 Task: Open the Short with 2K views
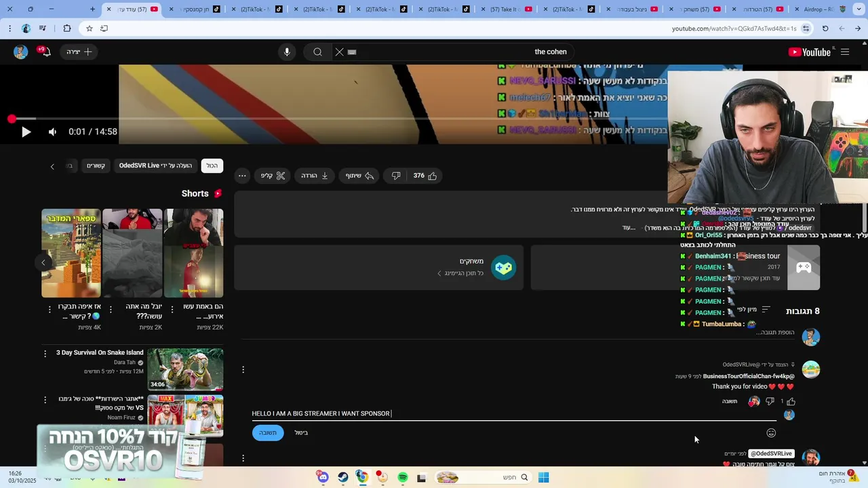(132, 253)
